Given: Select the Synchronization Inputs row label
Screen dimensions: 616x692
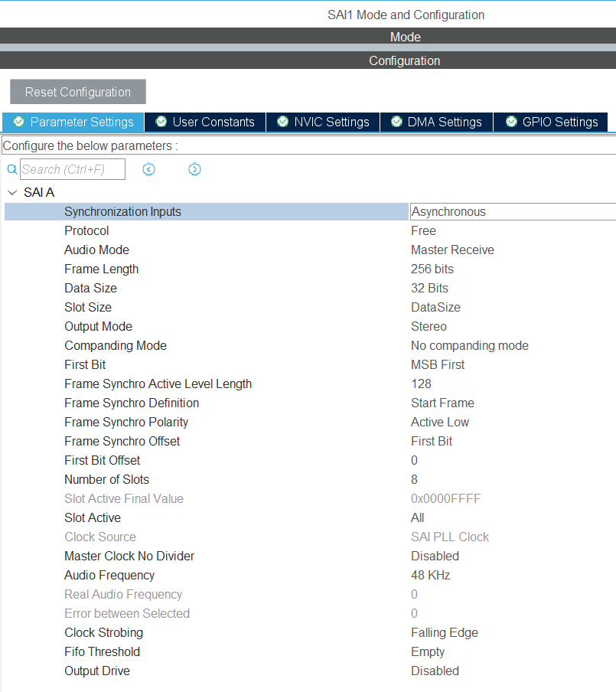Looking at the screenshot, I should (122, 212).
